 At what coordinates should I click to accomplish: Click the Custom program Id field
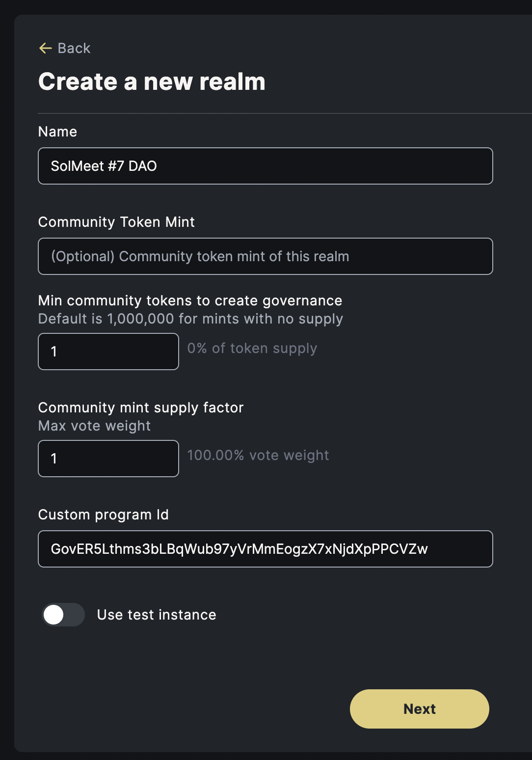[265, 549]
